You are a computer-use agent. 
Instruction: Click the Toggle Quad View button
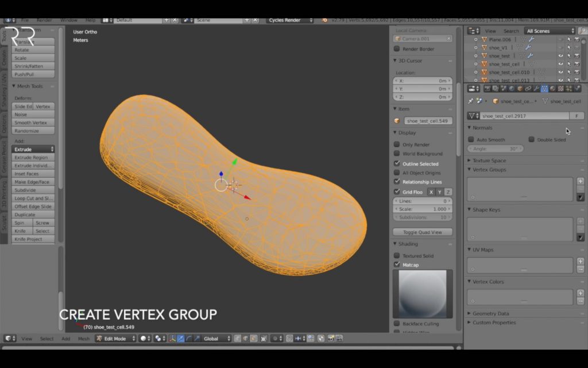pos(422,232)
